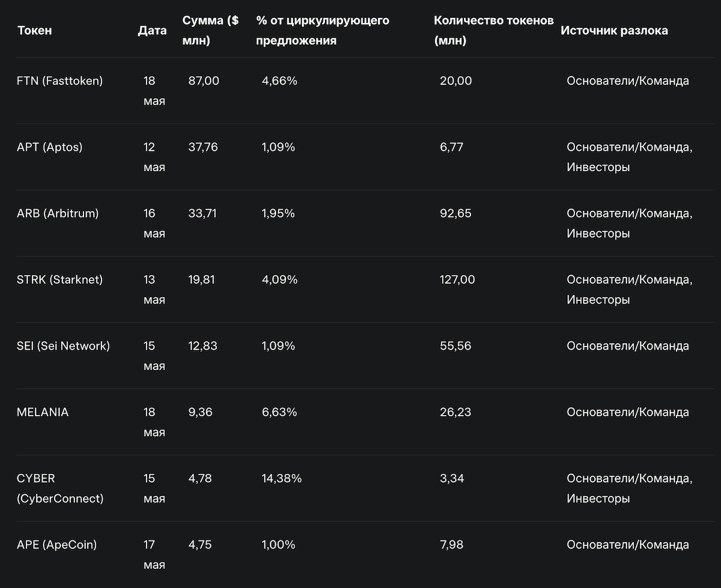Select the unlock source in the MELANIA row
The height and width of the screenshot is (588, 721).
(628, 411)
